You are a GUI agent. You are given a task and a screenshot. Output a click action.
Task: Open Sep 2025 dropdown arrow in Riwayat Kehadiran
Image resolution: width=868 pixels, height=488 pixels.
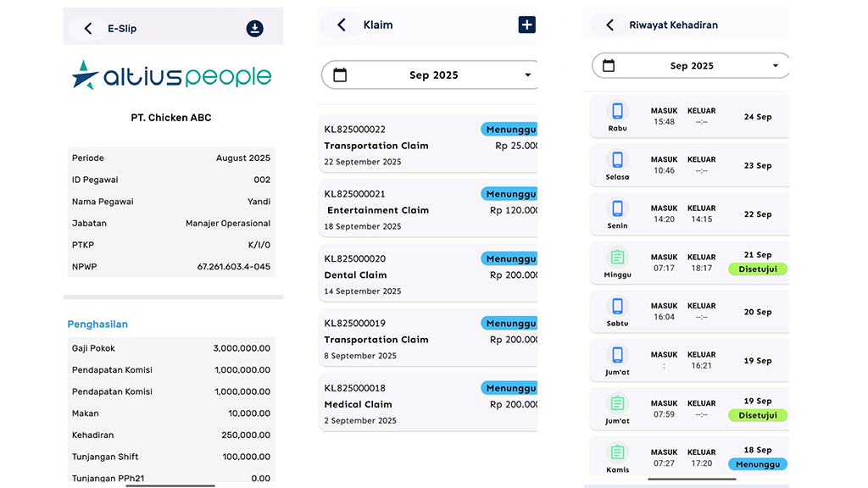[x=775, y=66]
